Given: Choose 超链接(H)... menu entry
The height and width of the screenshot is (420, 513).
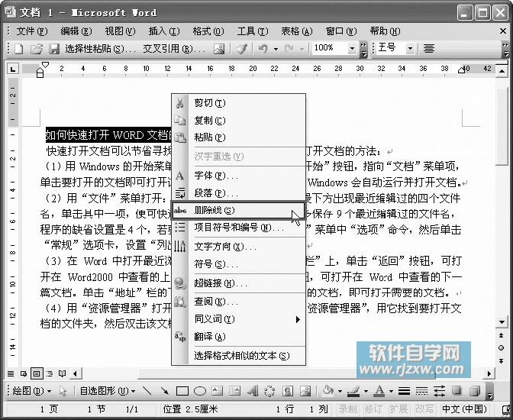Looking at the screenshot, I should 239,283.
